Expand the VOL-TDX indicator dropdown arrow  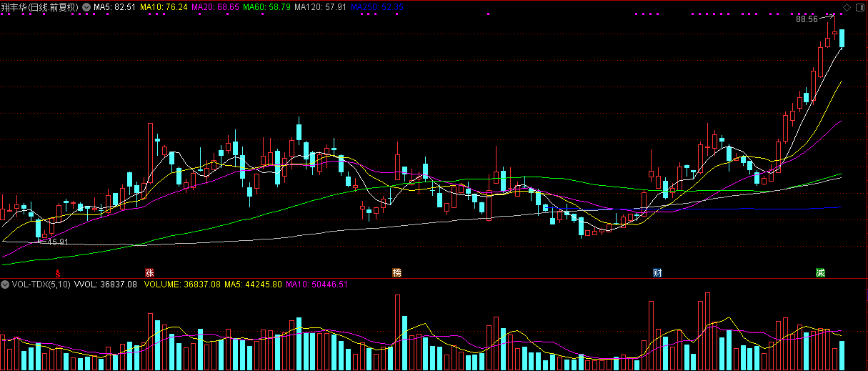coord(6,285)
